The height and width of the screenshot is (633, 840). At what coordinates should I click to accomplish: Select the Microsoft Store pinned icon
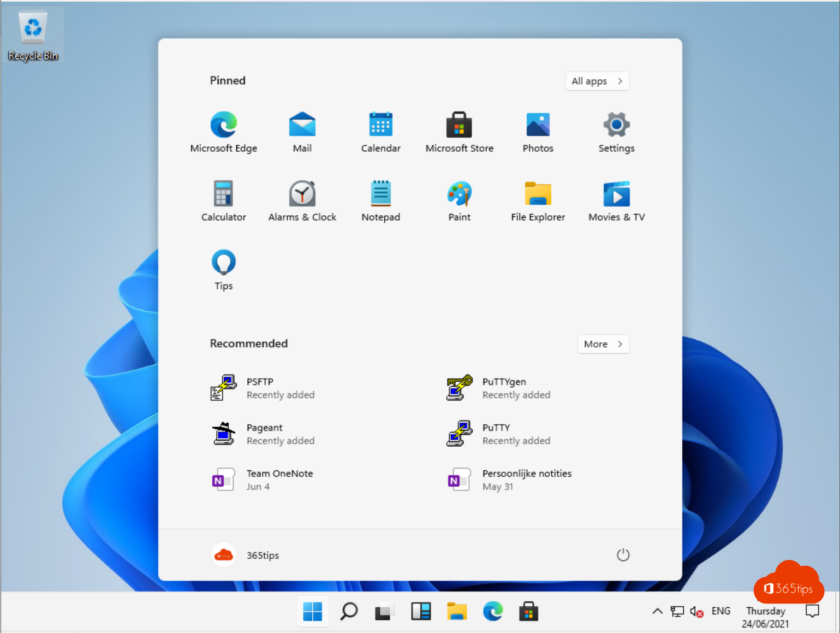459,131
